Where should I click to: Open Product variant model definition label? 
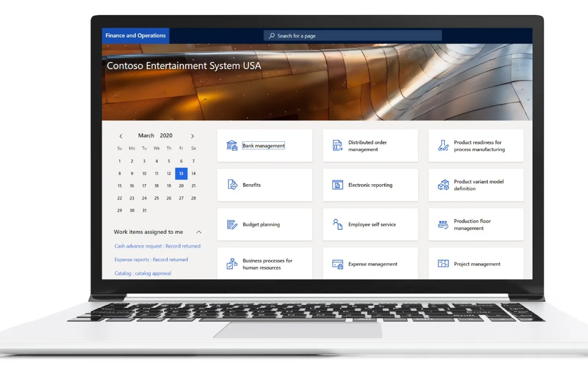(x=478, y=185)
